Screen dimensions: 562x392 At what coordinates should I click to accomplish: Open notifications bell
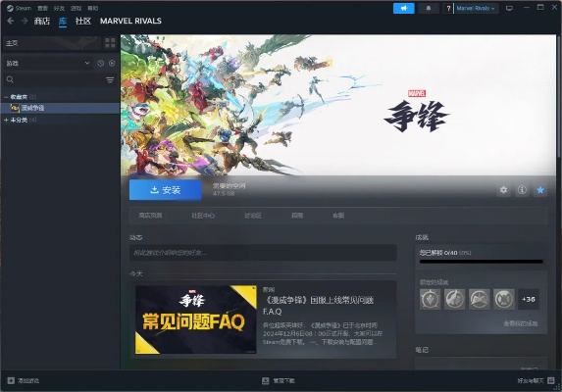pos(429,8)
